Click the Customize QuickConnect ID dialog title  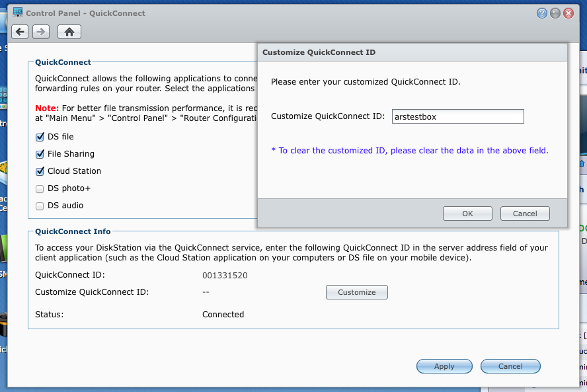(x=319, y=52)
